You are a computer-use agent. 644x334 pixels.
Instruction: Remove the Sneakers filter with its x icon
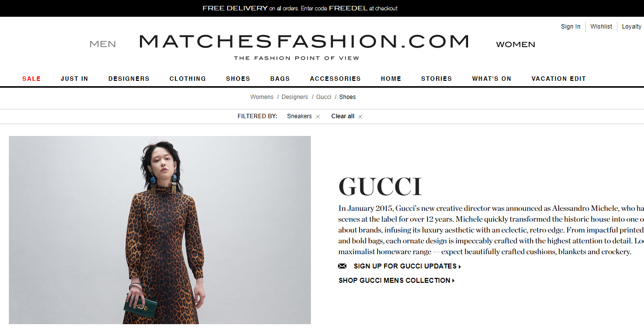click(x=318, y=117)
